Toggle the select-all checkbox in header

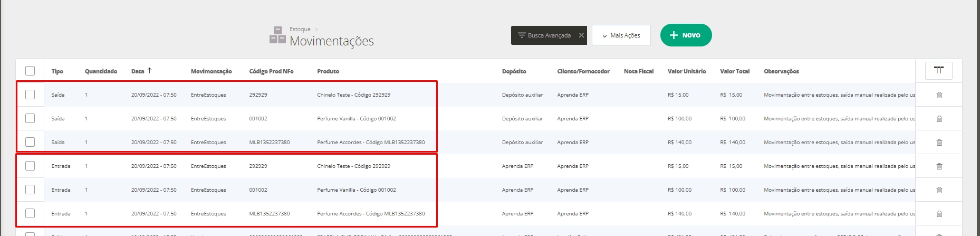tap(30, 71)
